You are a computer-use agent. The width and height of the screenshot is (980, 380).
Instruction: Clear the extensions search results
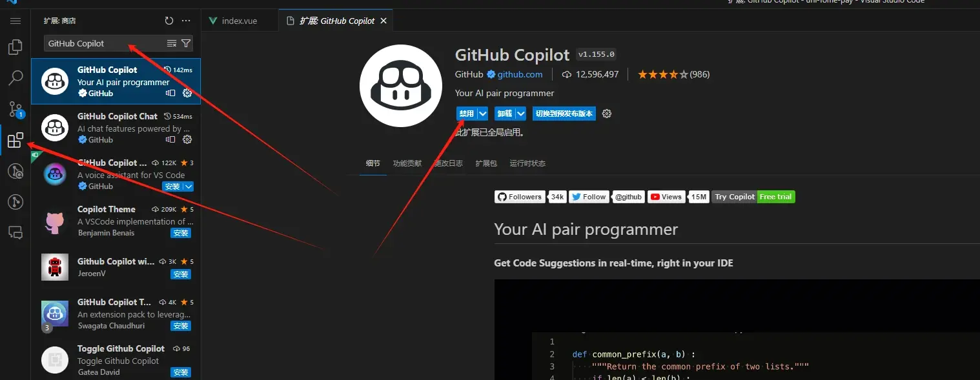click(x=172, y=43)
